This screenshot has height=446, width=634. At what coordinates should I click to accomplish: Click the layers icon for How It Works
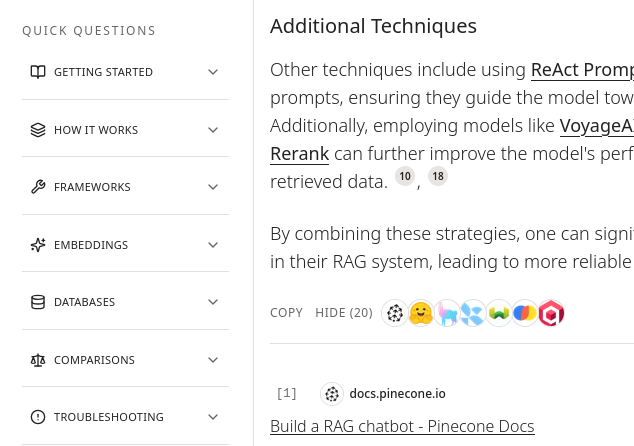(x=38, y=130)
